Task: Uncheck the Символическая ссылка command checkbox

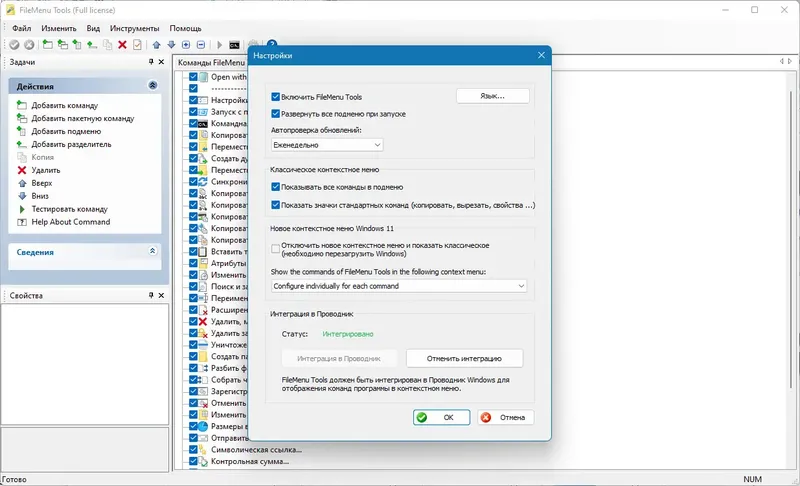Action: coord(193,450)
